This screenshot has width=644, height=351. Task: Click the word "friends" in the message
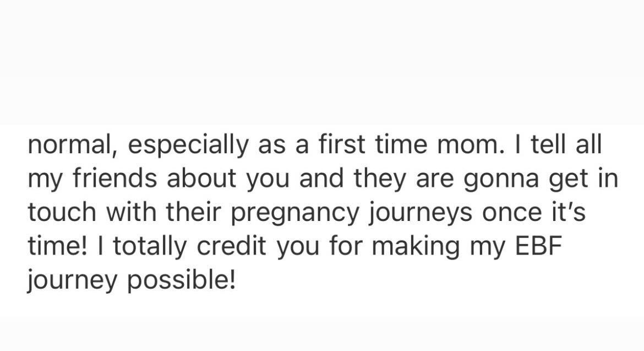pos(114,179)
